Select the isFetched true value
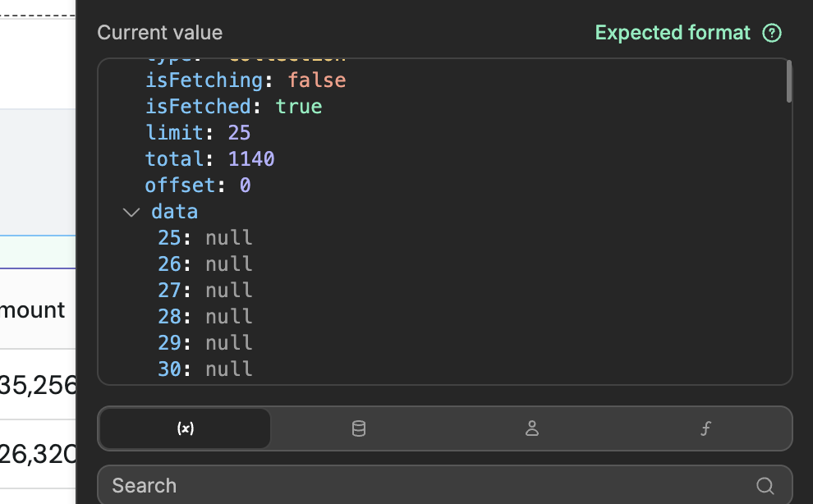 (x=299, y=107)
